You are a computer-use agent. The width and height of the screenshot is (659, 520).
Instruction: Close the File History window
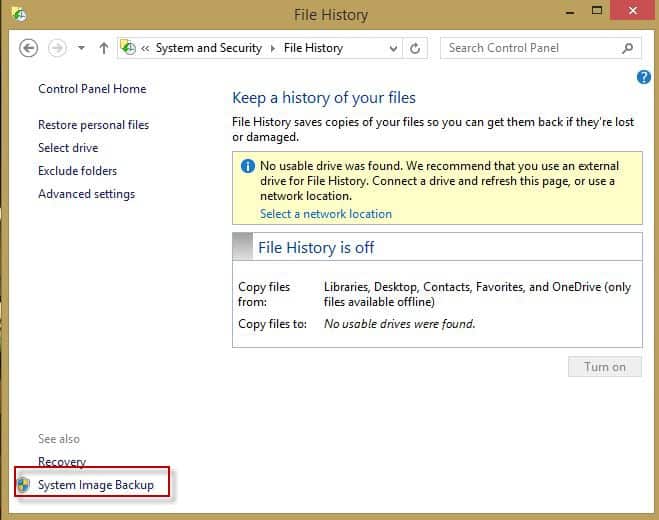pyautogui.click(x=633, y=10)
